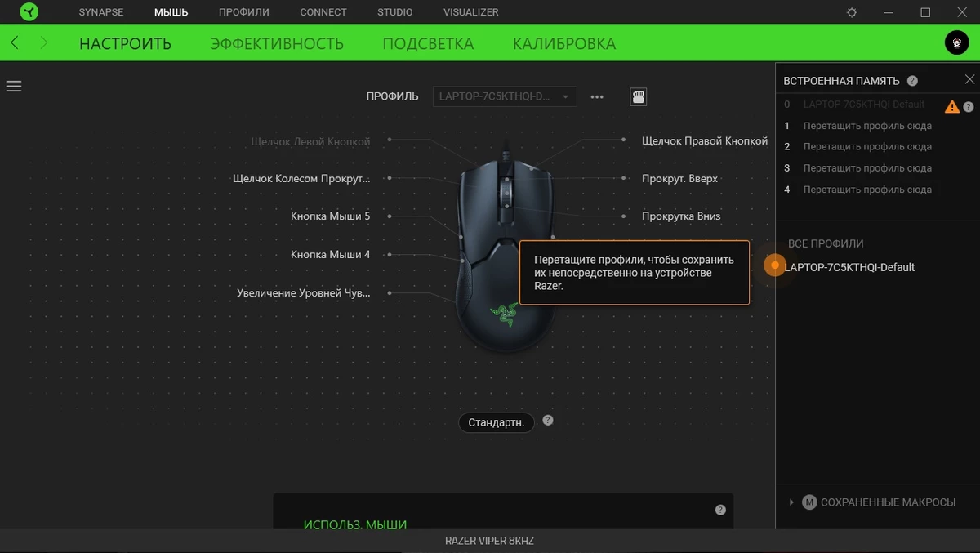Select Кнопка Мыши 4 assignment
This screenshot has width=980, height=553.
(331, 254)
